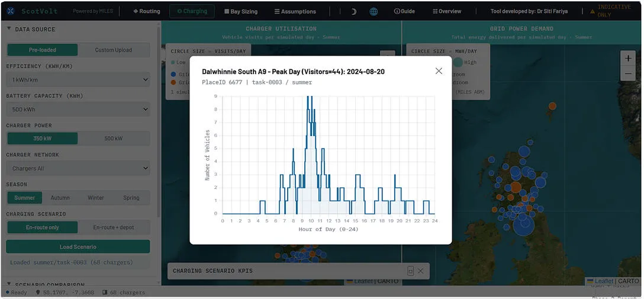This screenshot has height=299, width=644.
Task: Zoom out on the grid power map
Action: click(x=628, y=73)
